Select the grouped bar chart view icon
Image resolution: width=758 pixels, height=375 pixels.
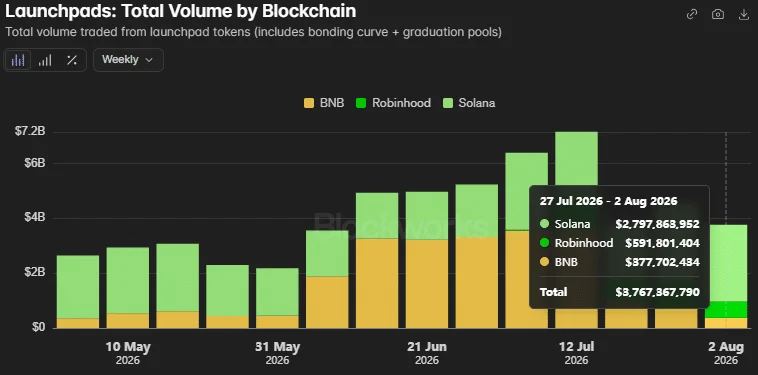(x=18, y=60)
